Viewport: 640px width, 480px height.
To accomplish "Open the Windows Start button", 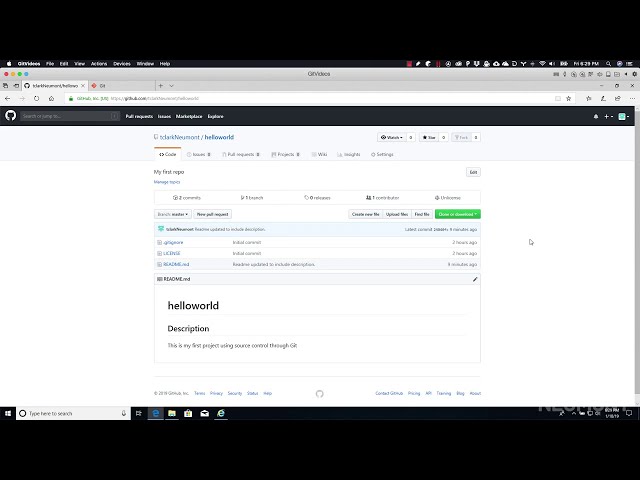I will [x=8, y=413].
